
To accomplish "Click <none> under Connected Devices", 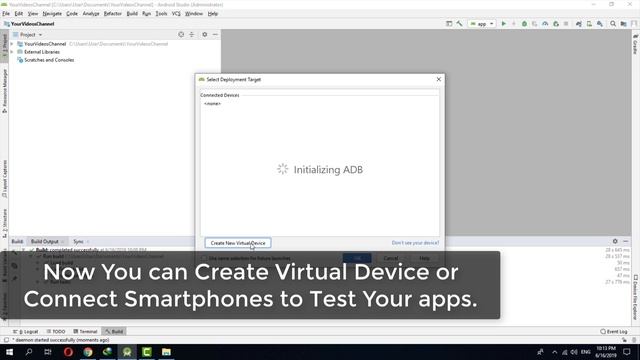I will [212, 104].
